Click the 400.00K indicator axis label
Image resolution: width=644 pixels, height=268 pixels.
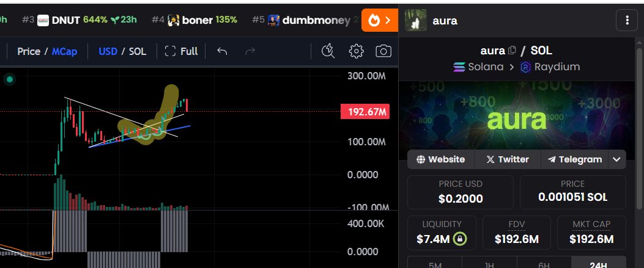coord(366,224)
